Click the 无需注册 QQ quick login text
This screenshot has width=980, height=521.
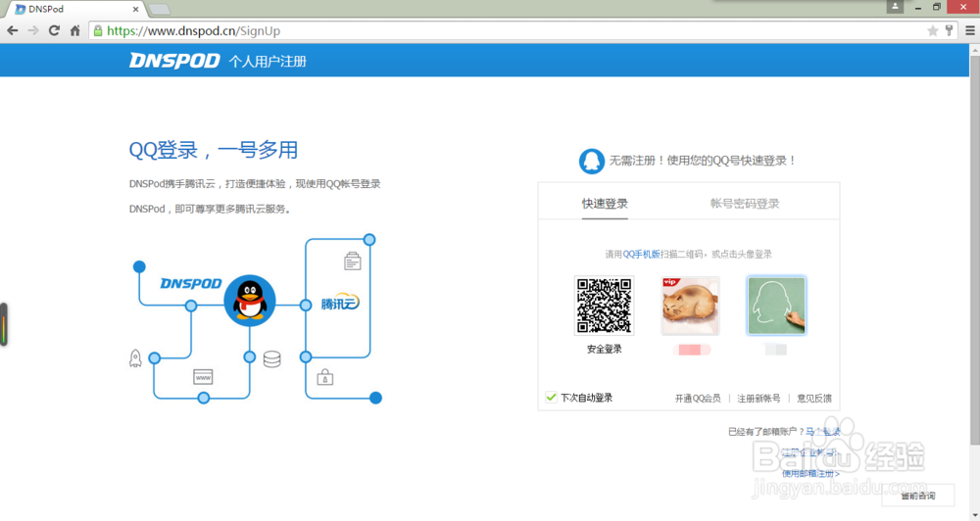(703, 161)
